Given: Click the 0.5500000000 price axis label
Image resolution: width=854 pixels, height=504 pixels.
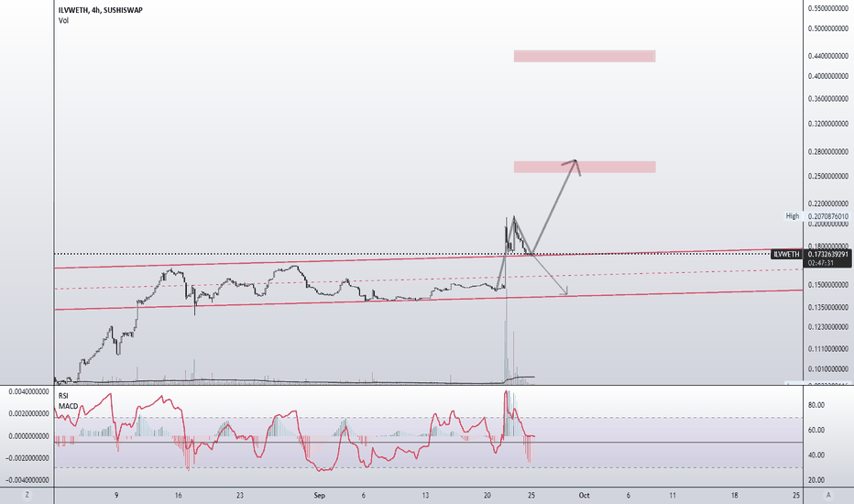Looking at the screenshot, I should click(x=827, y=9).
